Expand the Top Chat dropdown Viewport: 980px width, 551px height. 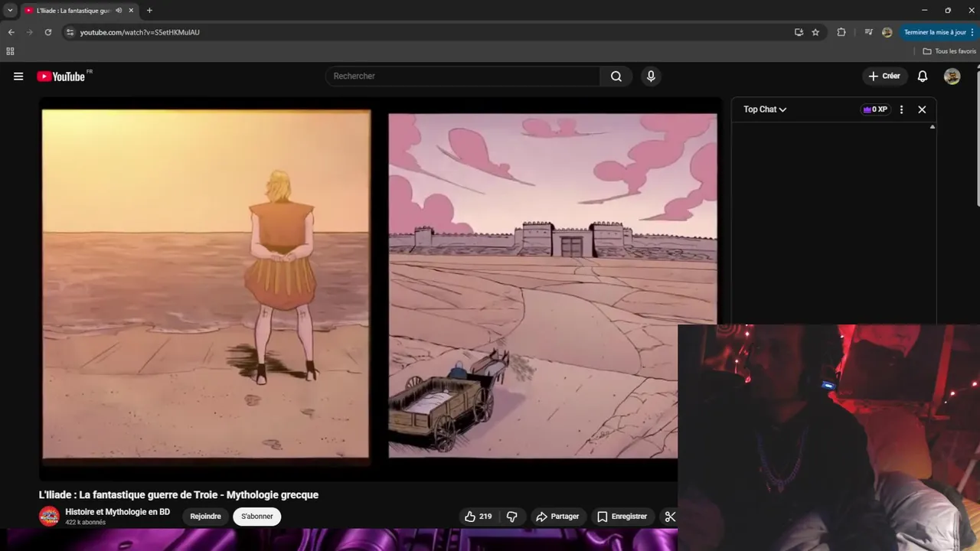[765, 109]
